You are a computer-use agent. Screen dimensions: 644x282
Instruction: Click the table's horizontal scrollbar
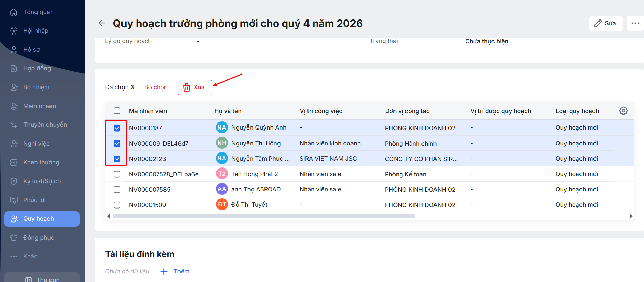263,216
